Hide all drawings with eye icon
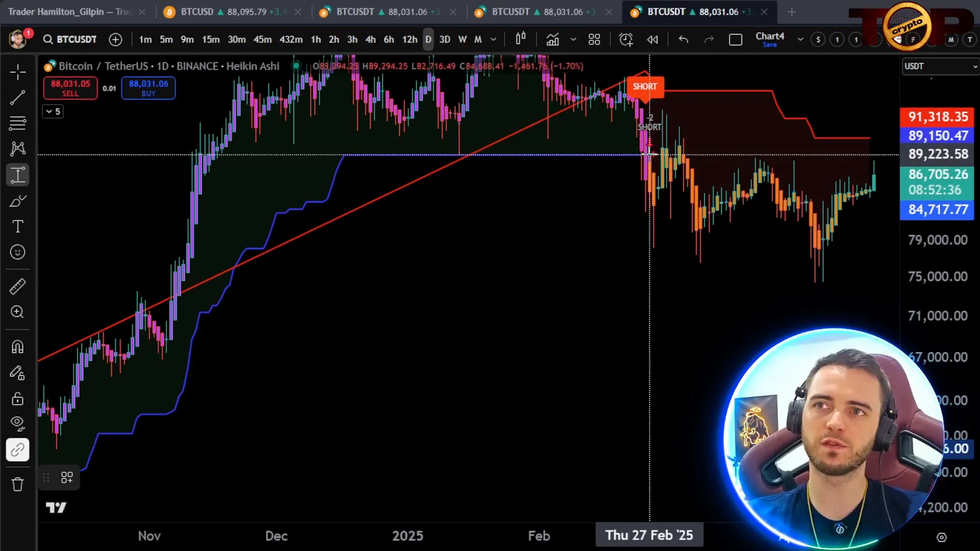 point(18,423)
